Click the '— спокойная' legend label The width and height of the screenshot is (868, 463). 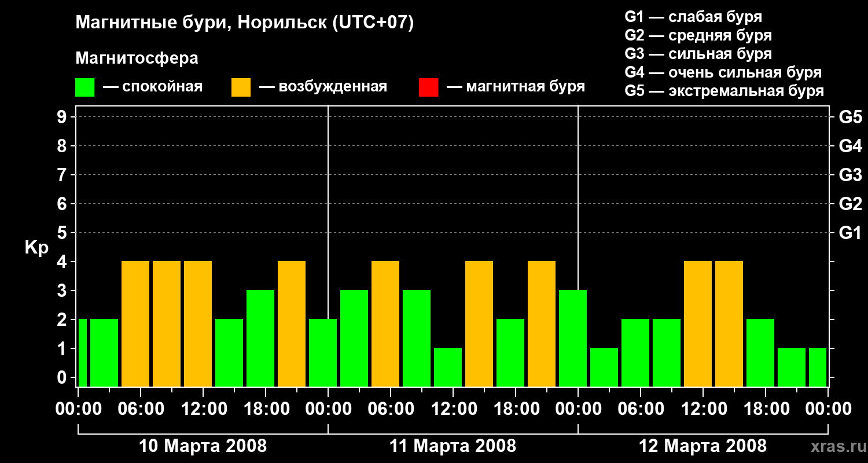click(153, 87)
